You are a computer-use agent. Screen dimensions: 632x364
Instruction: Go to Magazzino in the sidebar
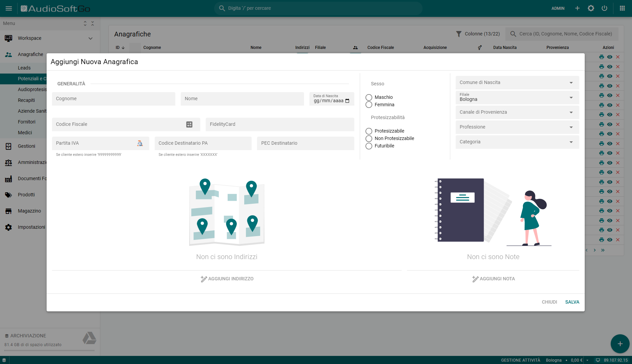(x=29, y=211)
